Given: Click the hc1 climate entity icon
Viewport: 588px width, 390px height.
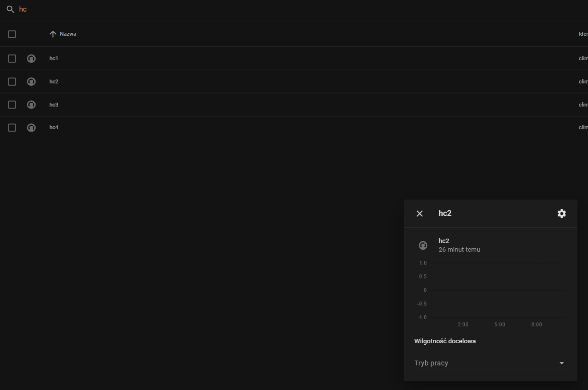Looking at the screenshot, I should tap(31, 59).
